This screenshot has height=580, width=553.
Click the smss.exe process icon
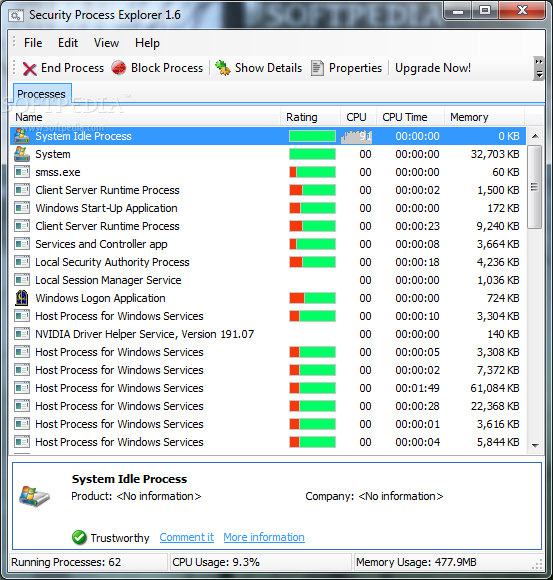(22, 172)
